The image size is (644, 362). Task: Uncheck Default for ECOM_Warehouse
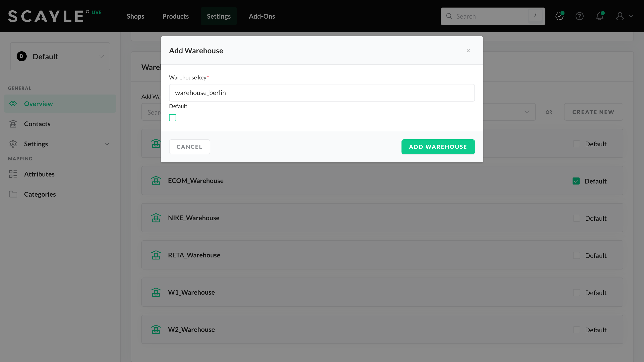tap(576, 181)
